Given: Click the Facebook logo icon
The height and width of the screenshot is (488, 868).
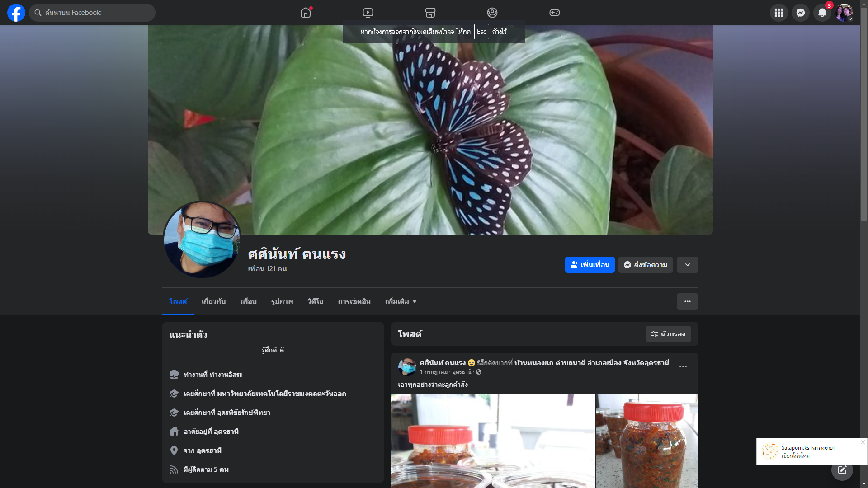Looking at the screenshot, I should click(16, 13).
